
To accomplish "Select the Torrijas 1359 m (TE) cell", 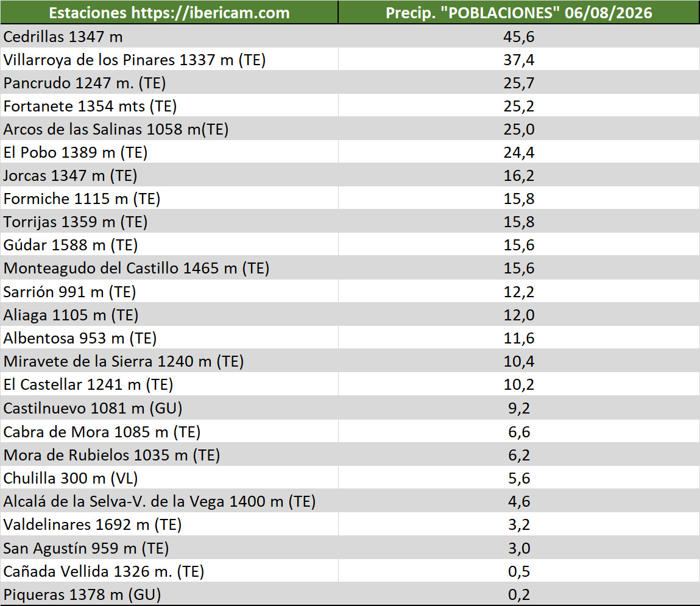I will pos(169,222).
